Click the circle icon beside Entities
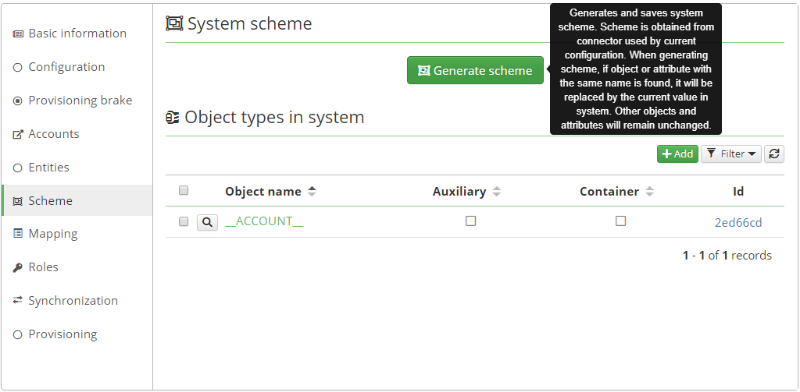Image resolution: width=800 pixels, height=392 pixels. point(18,167)
